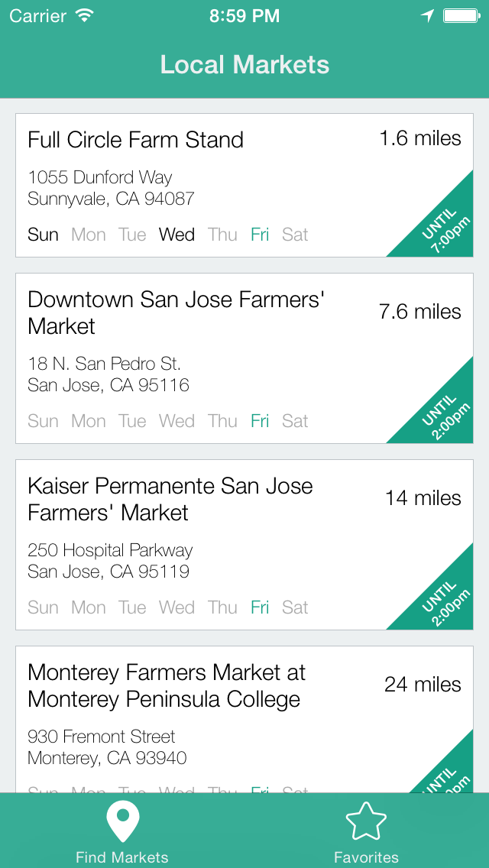Open Favorites via the star icon
The image size is (489, 868).
pos(366,820)
